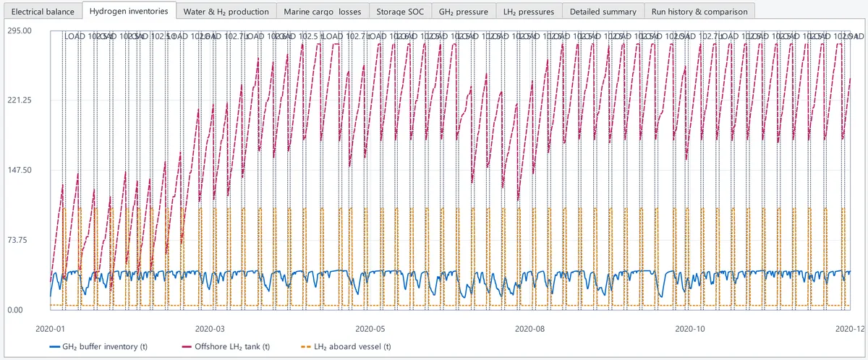Click the 2020-10 x-axis date label
868x360 pixels.
pos(689,329)
